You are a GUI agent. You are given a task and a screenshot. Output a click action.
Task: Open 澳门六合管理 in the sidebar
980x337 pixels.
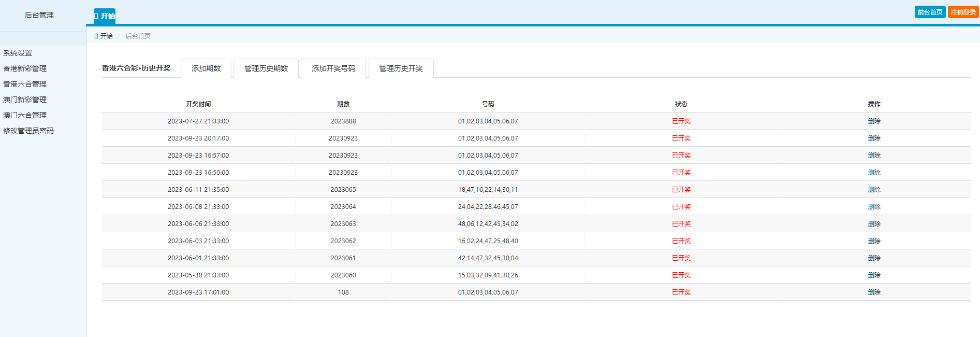(x=25, y=115)
